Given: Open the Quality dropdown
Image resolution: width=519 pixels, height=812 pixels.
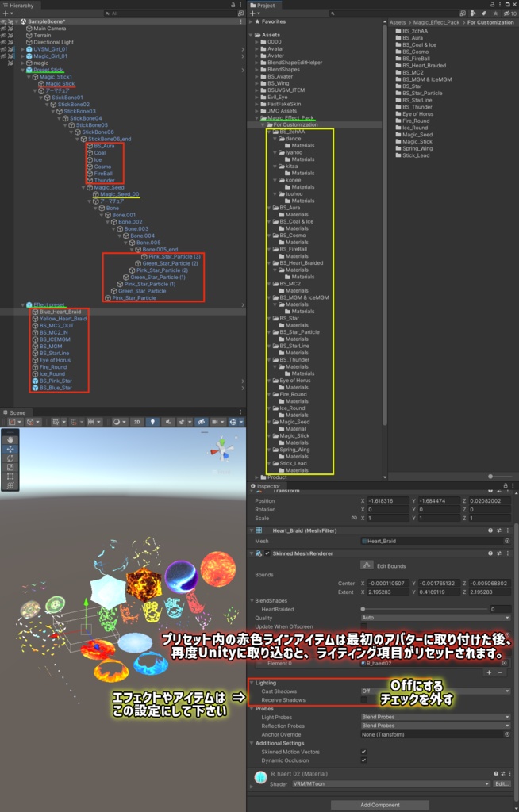Looking at the screenshot, I should pyautogui.click(x=436, y=617).
